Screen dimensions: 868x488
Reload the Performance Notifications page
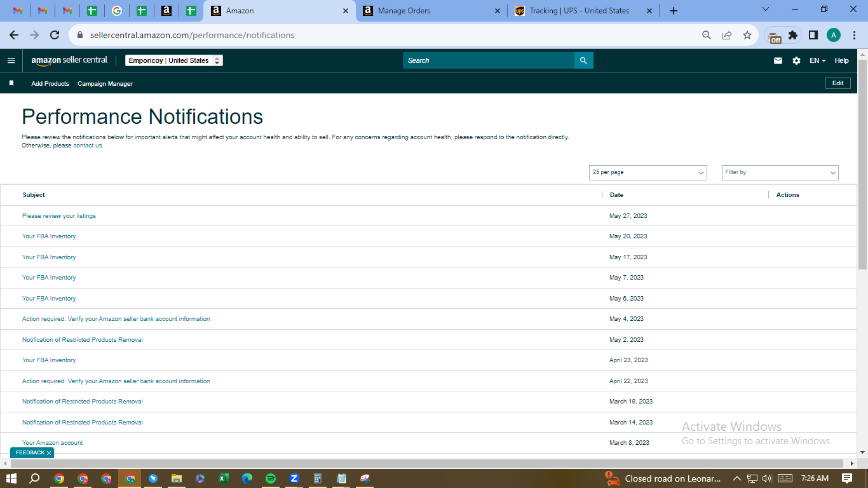(x=55, y=35)
